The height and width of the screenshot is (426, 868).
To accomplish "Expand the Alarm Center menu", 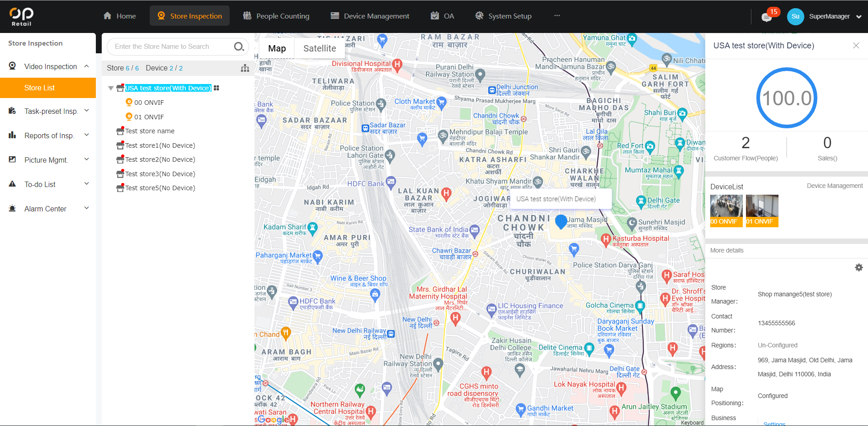I will click(x=86, y=208).
